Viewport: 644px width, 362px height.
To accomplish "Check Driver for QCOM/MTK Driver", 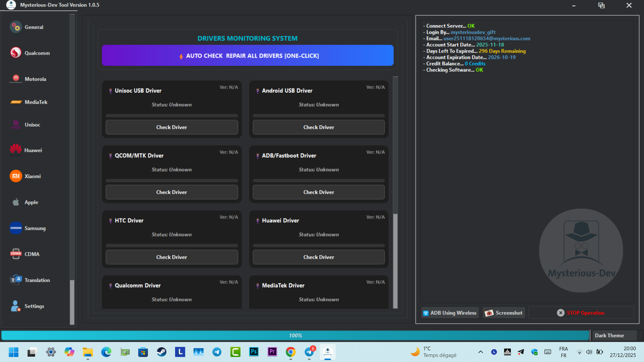I will (x=172, y=192).
